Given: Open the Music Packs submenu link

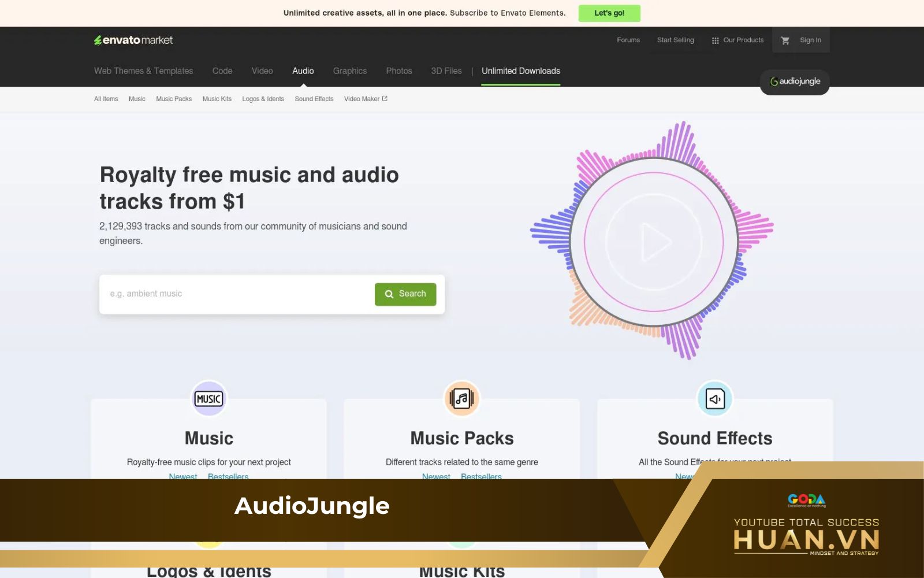Looking at the screenshot, I should point(174,99).
